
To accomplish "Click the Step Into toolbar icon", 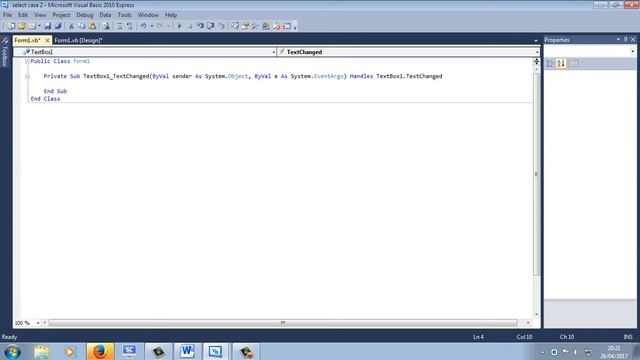I will [x=200, y=26].
